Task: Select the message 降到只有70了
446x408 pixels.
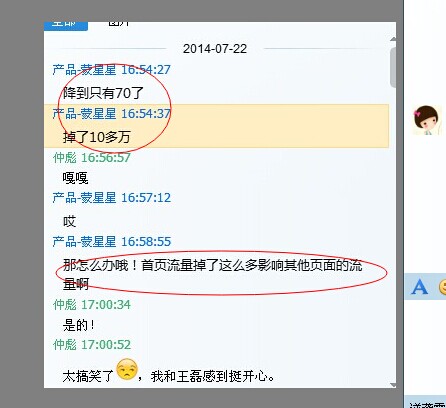Action: click(x=103, y=93)
